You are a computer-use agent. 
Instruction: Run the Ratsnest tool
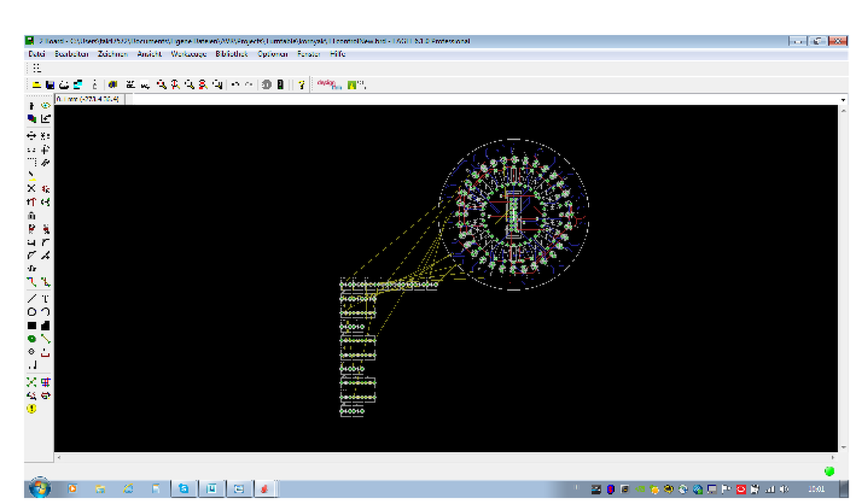tap(31, 382)
